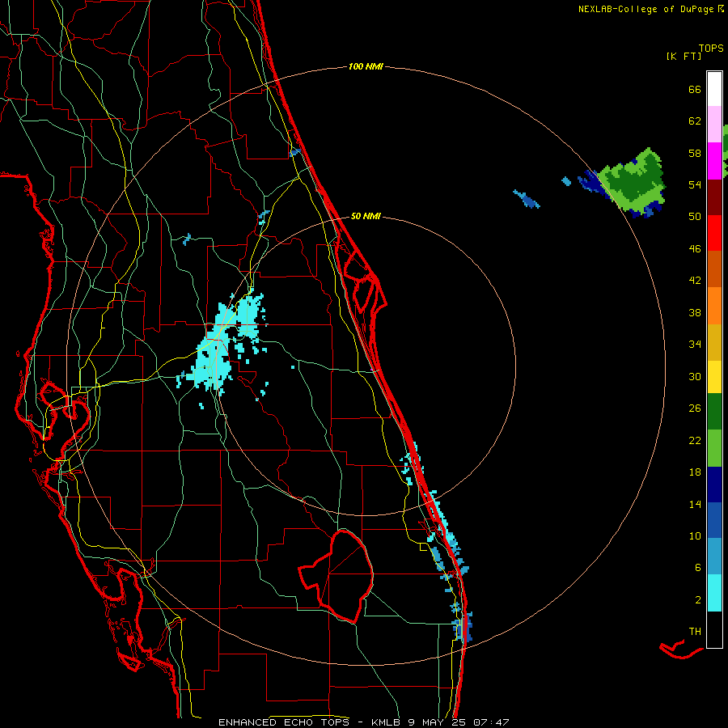The width and height of the screenshot is (728, 728).
Task: Click the legend value 10
Action: click(695, 535)
